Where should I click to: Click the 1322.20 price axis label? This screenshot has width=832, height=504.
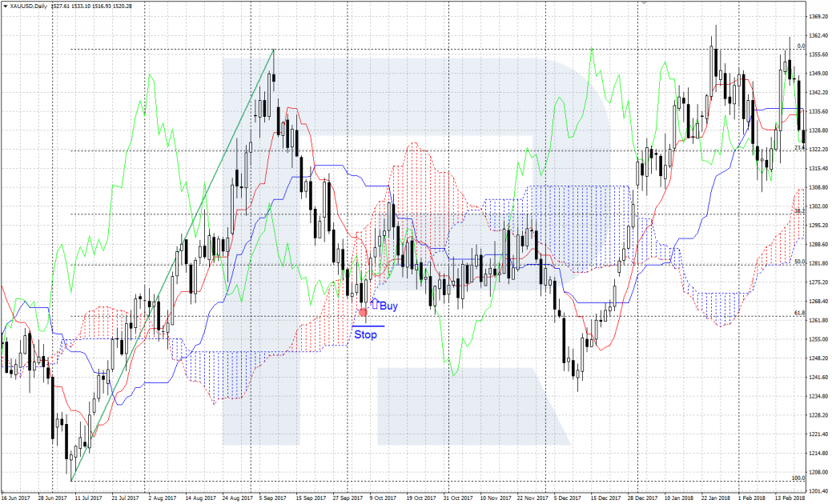[x=819, y=150]
